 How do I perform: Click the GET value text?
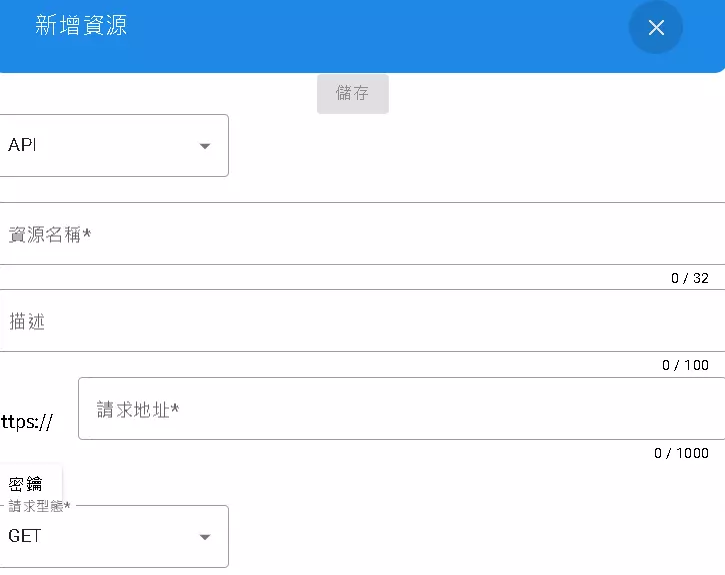[25, 536]
